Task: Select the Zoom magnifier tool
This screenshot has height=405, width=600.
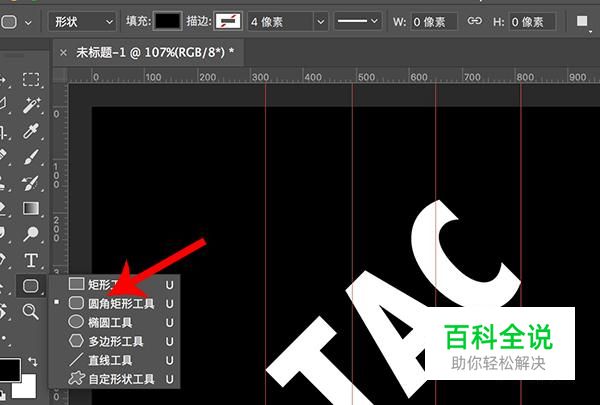Action: pyautogui.click(x=31, y=312)
